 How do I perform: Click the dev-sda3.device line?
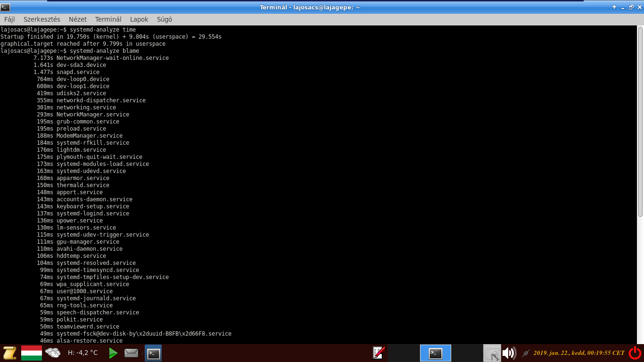[70, 65]
